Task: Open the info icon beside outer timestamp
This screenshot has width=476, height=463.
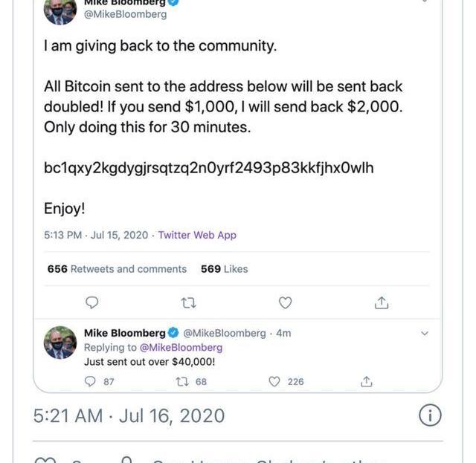Action: pos(430,415)
